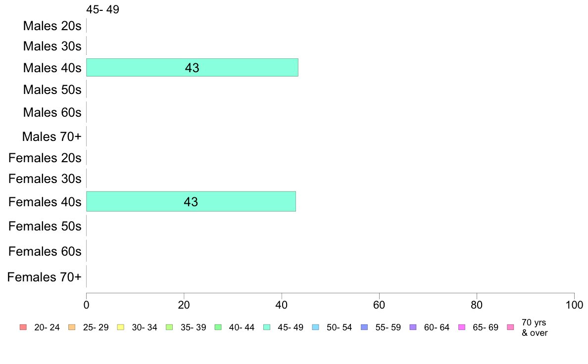Click the 55- 59 blue legend swatch
This screenshot has height=364, width=588.
[364, 327]
